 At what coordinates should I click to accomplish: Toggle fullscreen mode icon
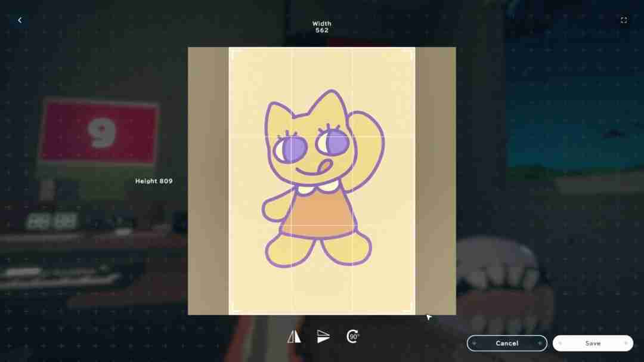tap(624, 20)
